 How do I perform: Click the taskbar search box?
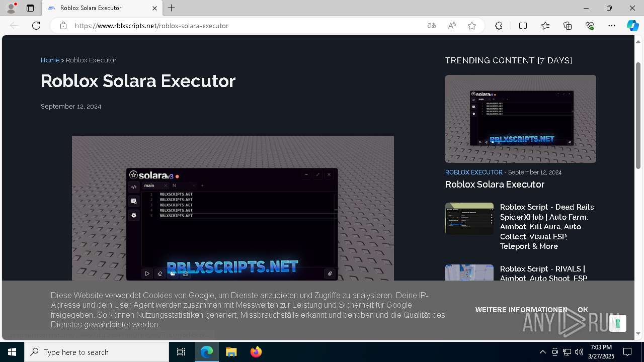point(97,352)
